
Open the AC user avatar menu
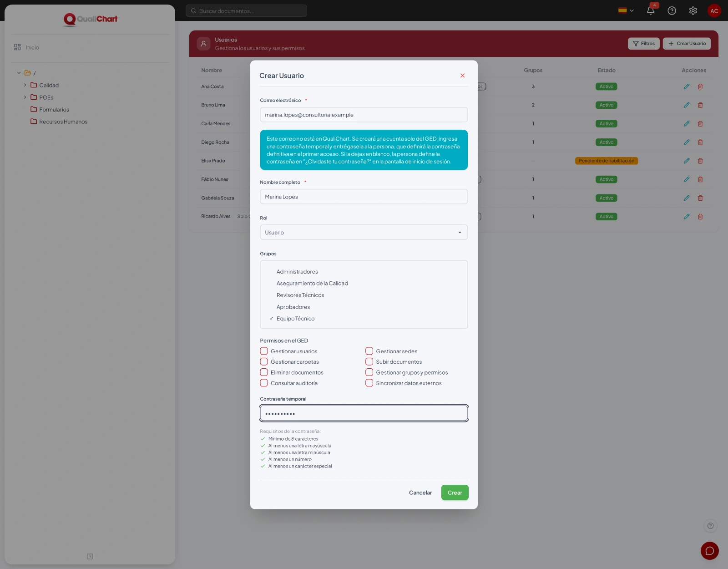click(x=714, y=11)
